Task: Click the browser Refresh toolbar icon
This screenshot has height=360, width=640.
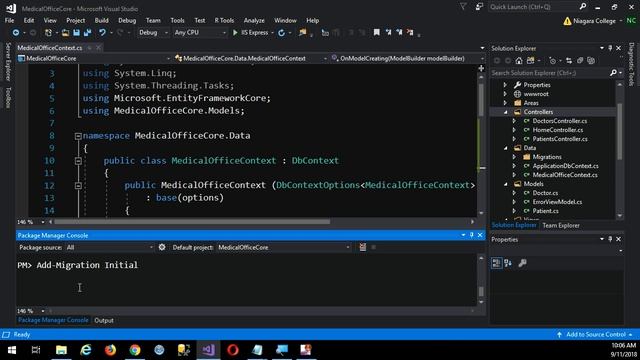Action: tap(281, 33)
